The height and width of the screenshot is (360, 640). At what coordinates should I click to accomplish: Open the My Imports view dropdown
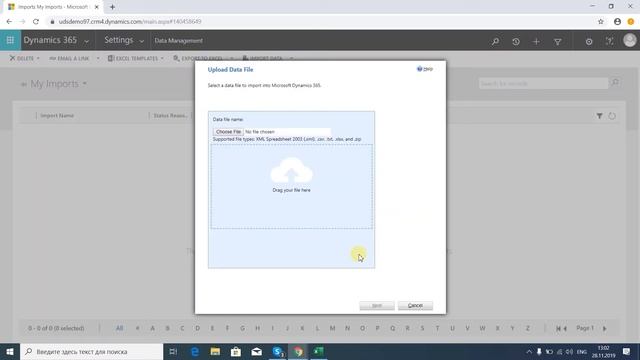(84, 83)
